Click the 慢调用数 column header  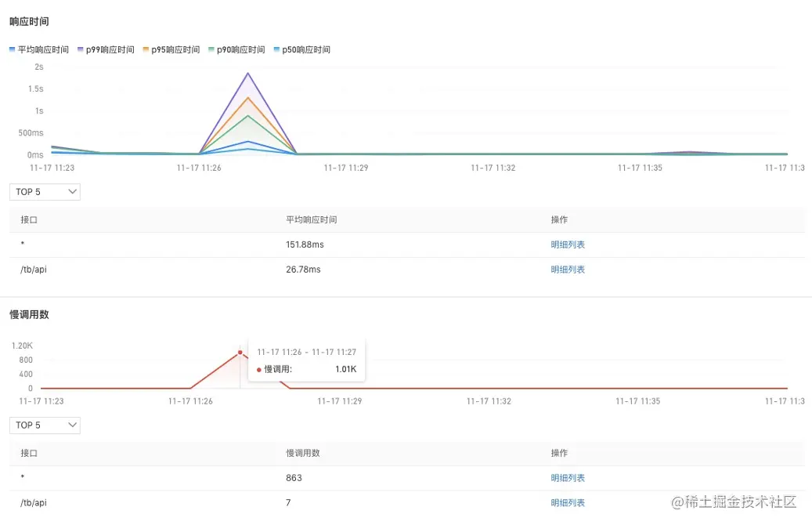click(x=303, y=453)
